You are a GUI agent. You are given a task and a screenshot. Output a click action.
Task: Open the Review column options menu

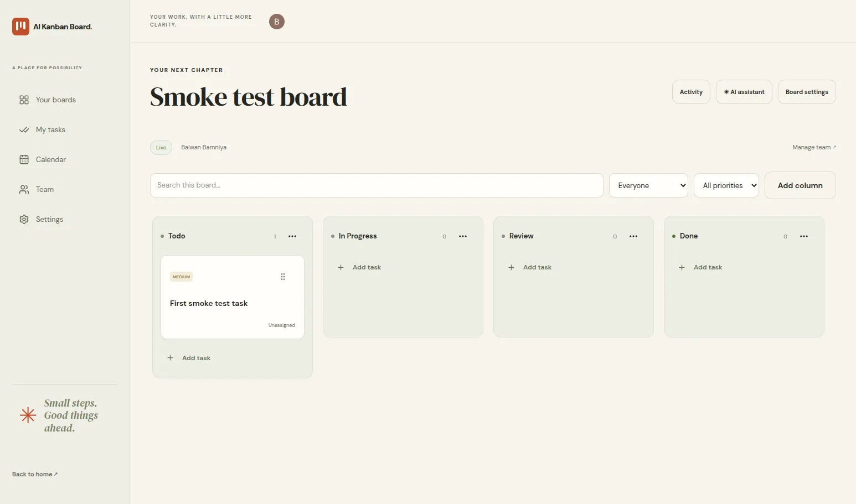pos(633,236)
